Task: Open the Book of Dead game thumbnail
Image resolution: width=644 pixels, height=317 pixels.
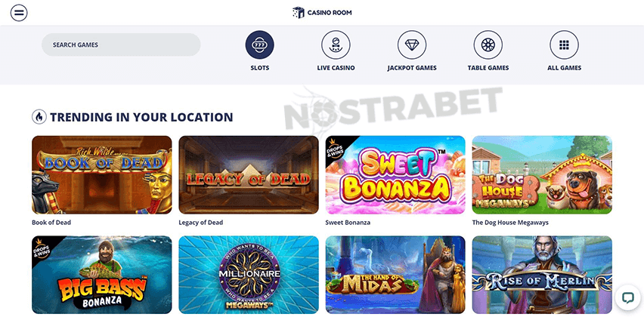Action: (x=102, y=174)
